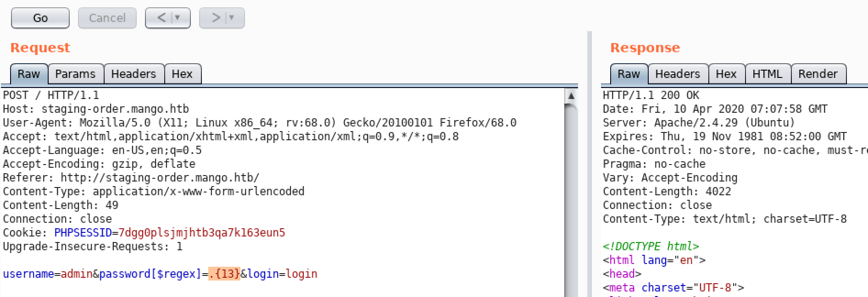Click the PHPSESSID cookie value text
The width and height of the screenshot is (868, 297).
point(202,233)
